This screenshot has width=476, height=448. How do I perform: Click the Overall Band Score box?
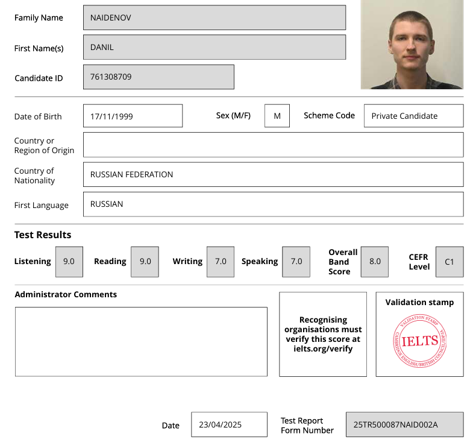click(375, 262)
